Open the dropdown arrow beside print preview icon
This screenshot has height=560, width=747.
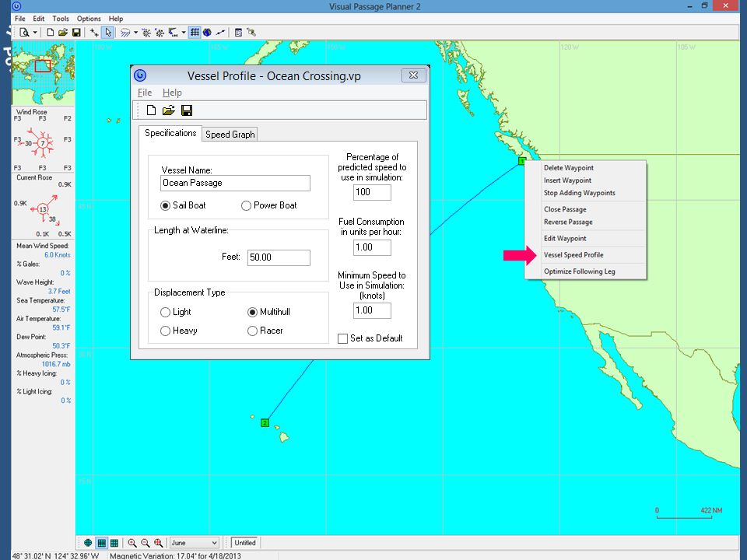pos(35,33)
